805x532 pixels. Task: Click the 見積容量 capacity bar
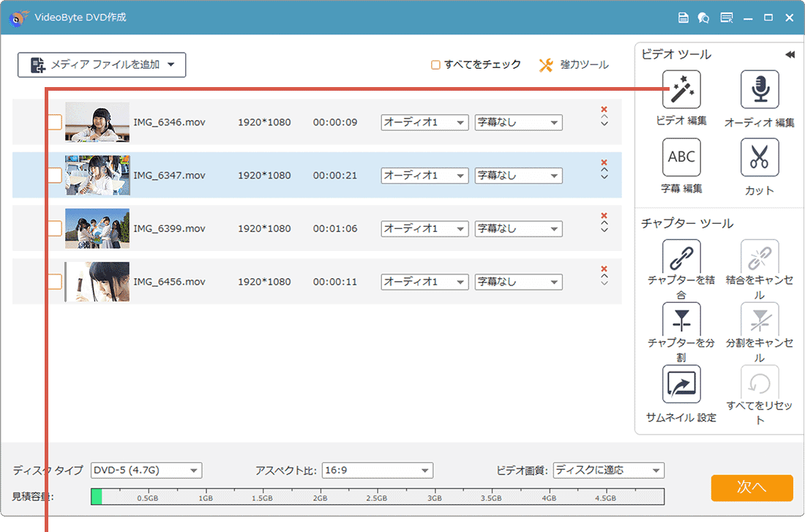(x=377, y=497)
